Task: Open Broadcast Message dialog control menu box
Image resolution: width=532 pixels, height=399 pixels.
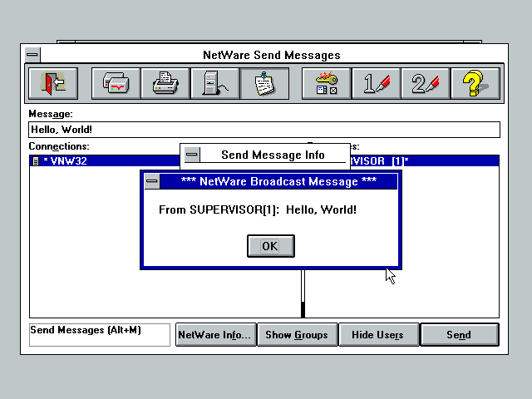Action: coord(152,181)
